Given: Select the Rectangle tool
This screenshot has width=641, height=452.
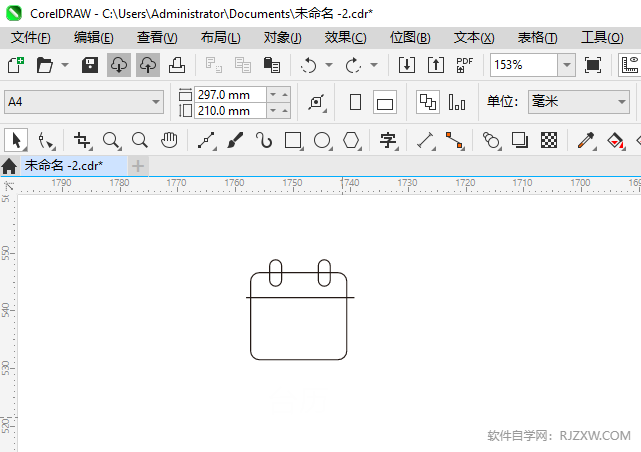Looking at the screenshot, I should pos(294,141).
